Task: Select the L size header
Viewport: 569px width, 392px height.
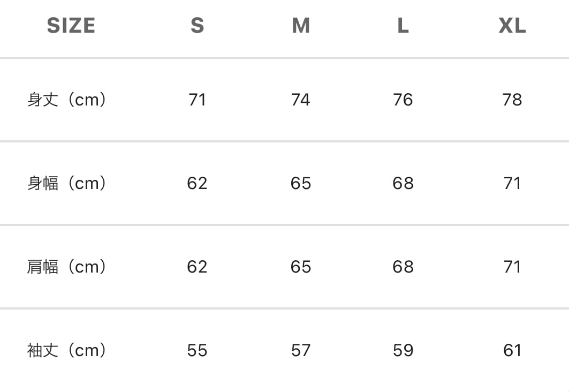Action: click(x=403, y=25)
